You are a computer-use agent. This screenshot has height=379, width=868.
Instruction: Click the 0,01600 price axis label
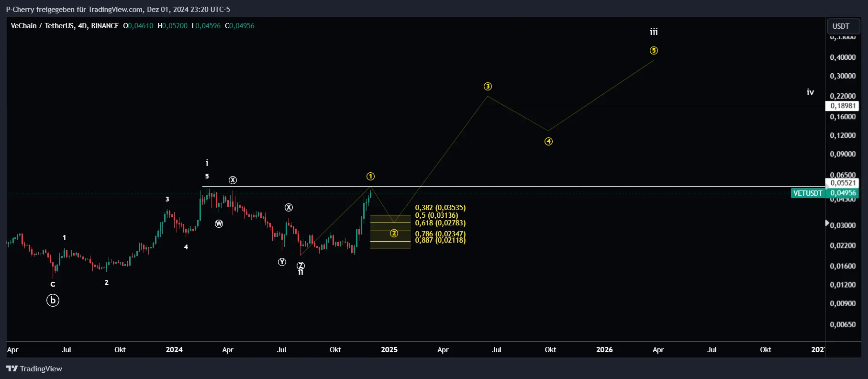tap(843, 266)
